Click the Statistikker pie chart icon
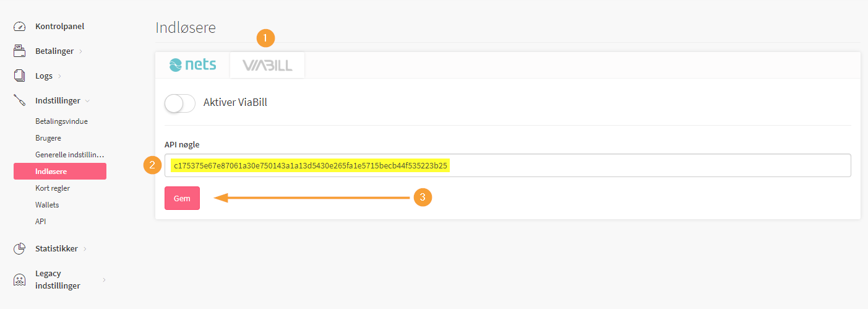The image size is (868, 309). pos(20,248)
